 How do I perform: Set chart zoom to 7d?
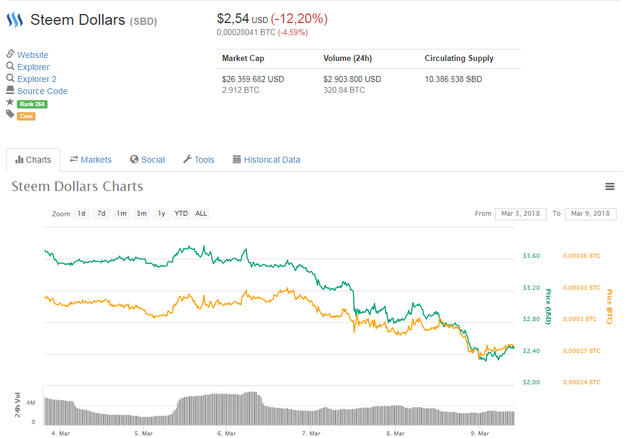click(x=101, y=214)
